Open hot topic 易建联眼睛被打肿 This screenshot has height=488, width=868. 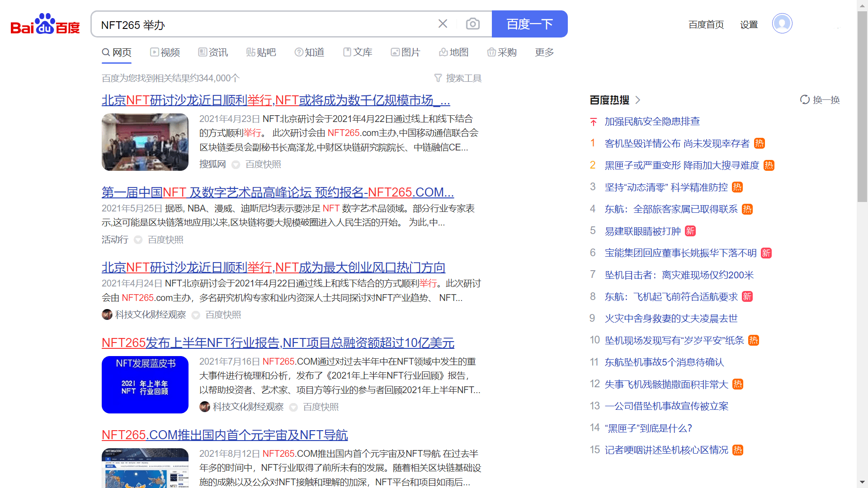[643, 231]
